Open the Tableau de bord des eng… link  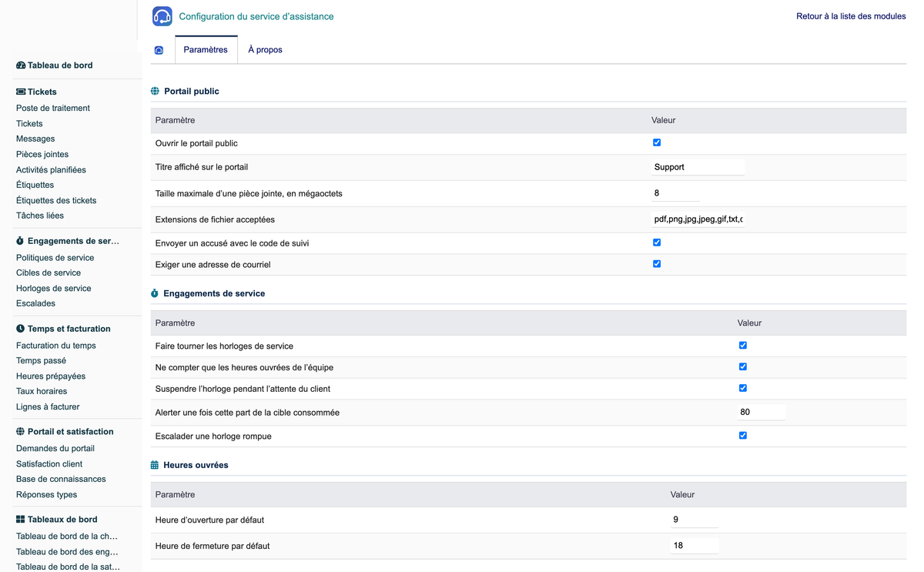67,552
